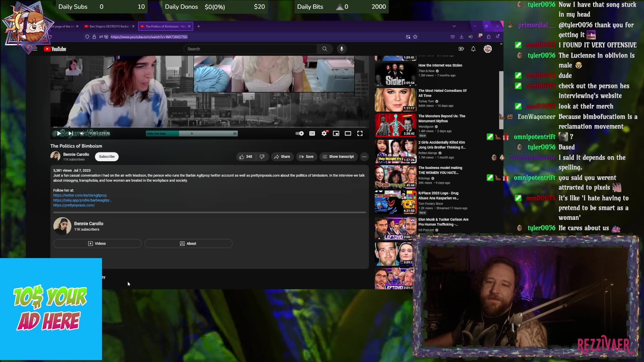This screenshot has height=362, width=644.
Task: Open 'The business model making' video title
Action: coord(440,170)
